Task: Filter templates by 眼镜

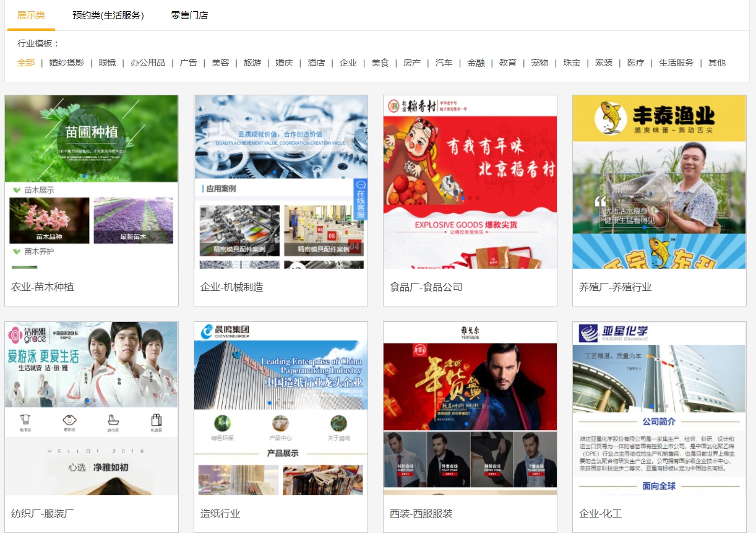Action: [x=107, y=63]
